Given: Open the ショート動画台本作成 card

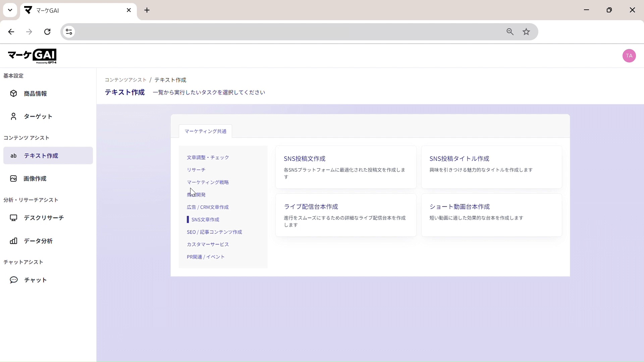Looking at the screenshot, I should 491,215.
